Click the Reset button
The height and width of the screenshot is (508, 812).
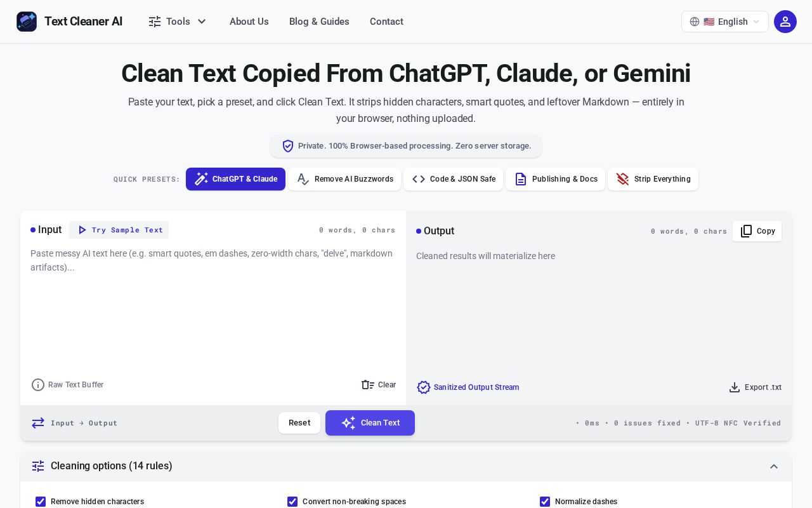[x=299, y=423]
